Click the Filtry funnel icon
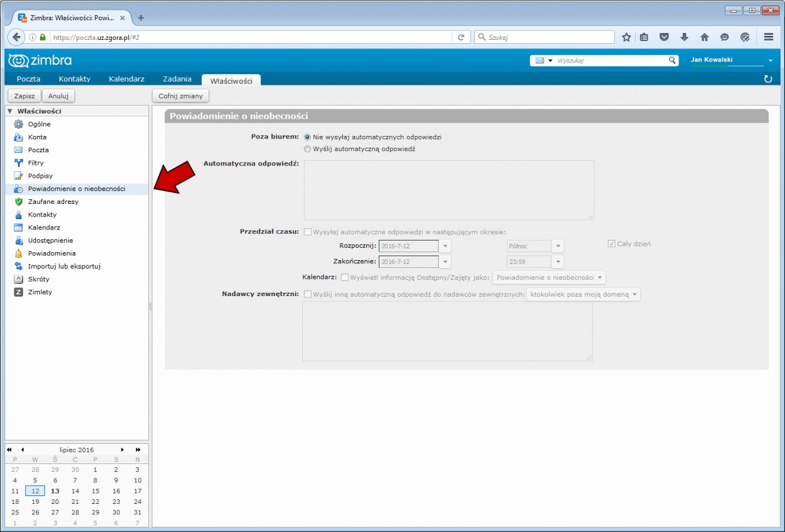This screenshot has height=532, width=785. [x=18, y=163]
